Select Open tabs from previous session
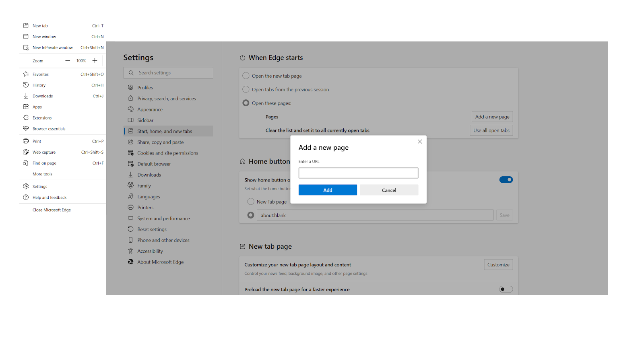The width and height of the screenshot is (644, 340). [246, 89]
